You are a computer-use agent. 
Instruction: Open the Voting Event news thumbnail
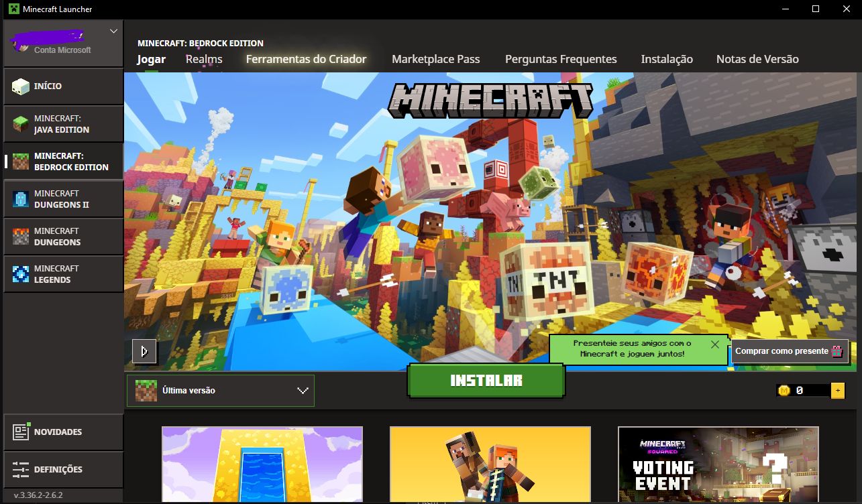point(718,465)
